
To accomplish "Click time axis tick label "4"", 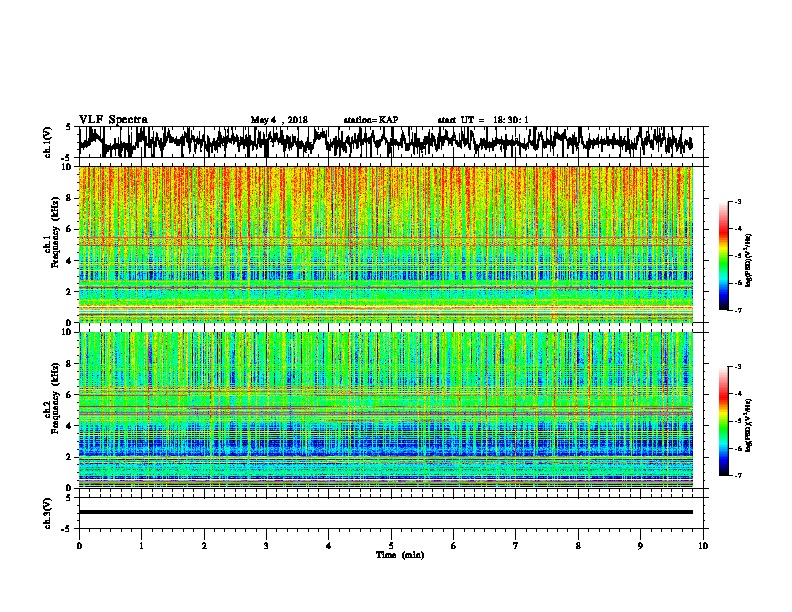I will (x=329, y=546).
